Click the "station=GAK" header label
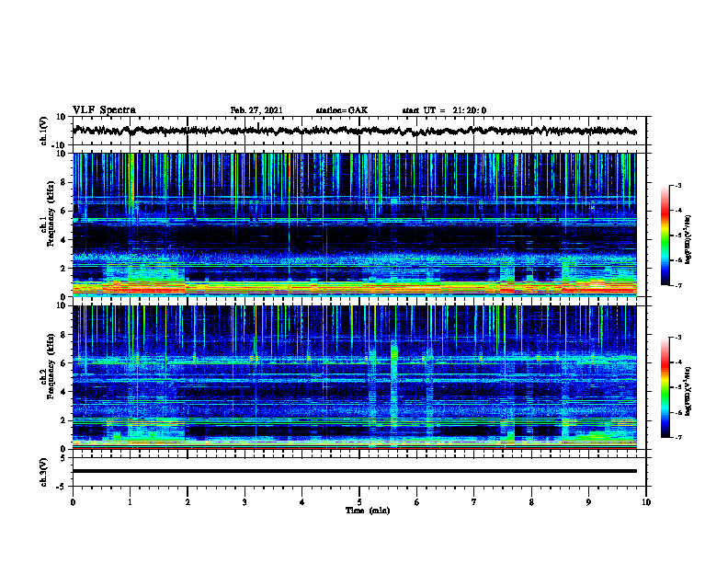This screenshot has width=728, height=563. pos(342,110)
